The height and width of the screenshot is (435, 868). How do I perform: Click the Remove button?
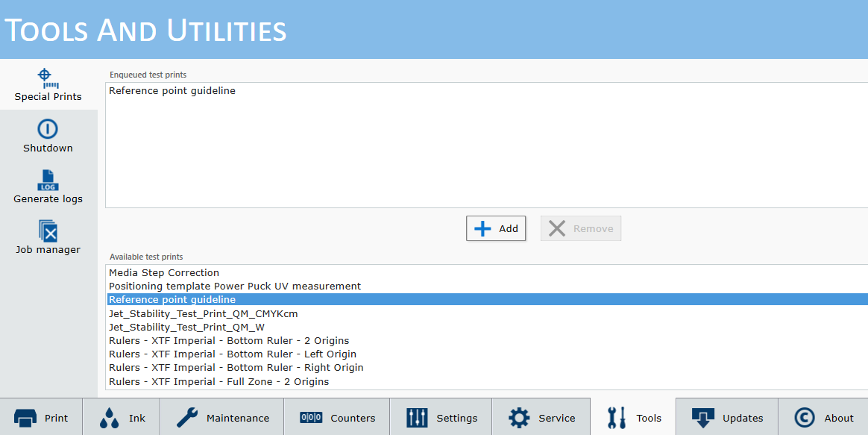tap(580, 228)
